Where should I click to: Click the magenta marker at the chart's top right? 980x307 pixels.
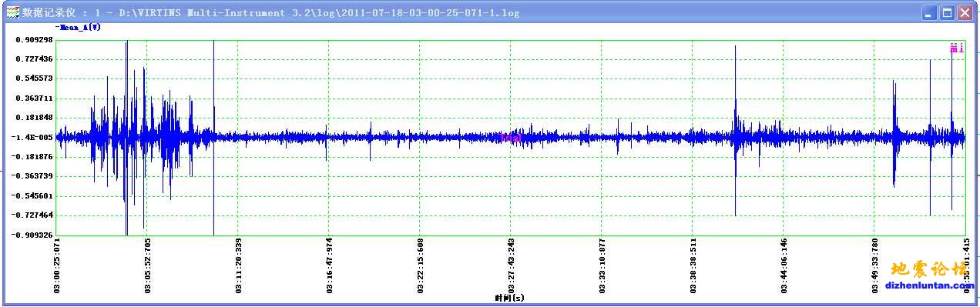click(x=957, y=48)
